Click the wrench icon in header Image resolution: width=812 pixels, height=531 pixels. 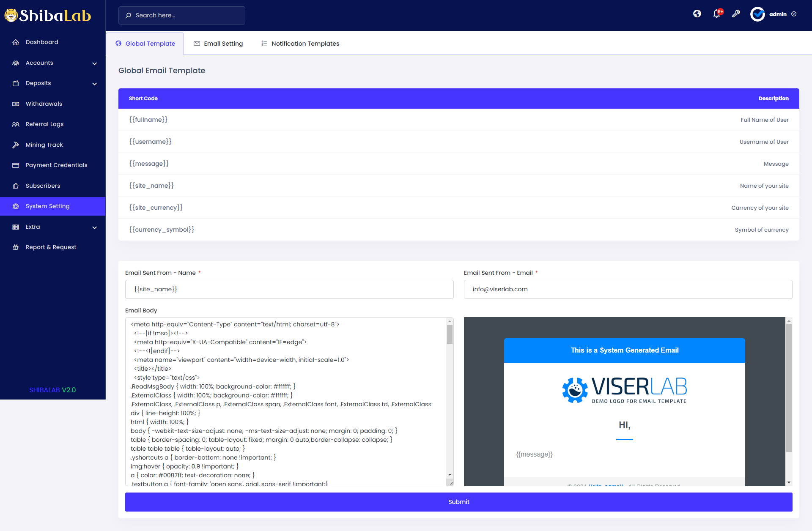[736, 14]
